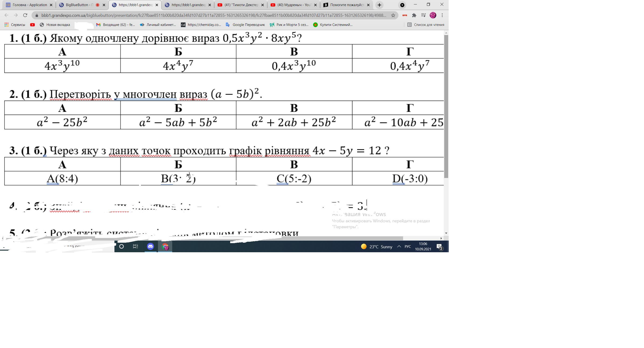The width and height of the screenshot is (644, 348).
Task: Bookmark this page with the star icon
Action: coord(393,15)
